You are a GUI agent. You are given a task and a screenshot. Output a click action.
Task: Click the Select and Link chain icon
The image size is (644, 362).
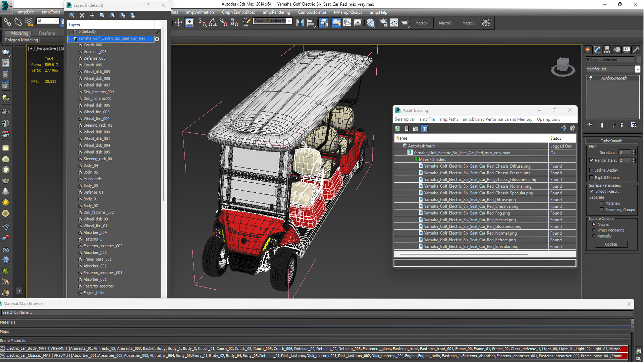point(7,22)
